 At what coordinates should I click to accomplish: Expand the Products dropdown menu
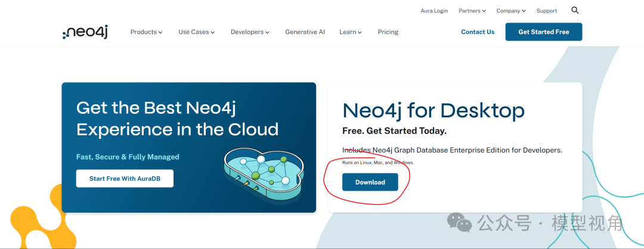point(146,32)
